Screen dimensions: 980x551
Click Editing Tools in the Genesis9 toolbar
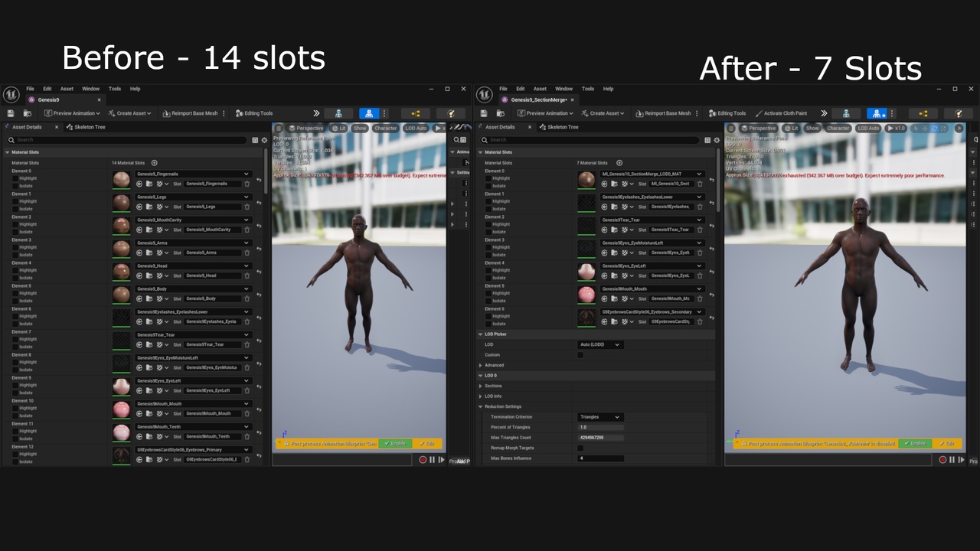(254, 113)
